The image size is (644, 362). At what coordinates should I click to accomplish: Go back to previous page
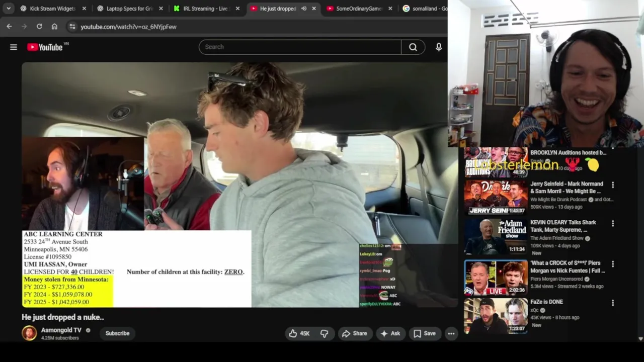(x=9, y=27)
